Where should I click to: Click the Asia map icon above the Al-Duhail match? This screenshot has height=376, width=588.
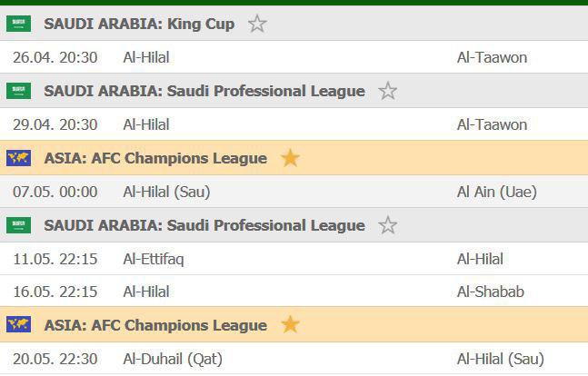pyautogui.click(x=18, y=325)
